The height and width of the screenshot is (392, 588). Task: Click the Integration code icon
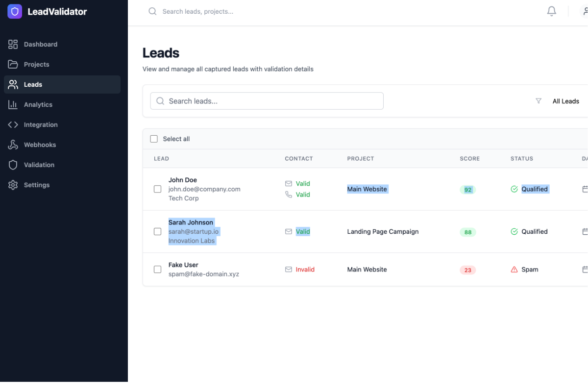pos(13,124)
